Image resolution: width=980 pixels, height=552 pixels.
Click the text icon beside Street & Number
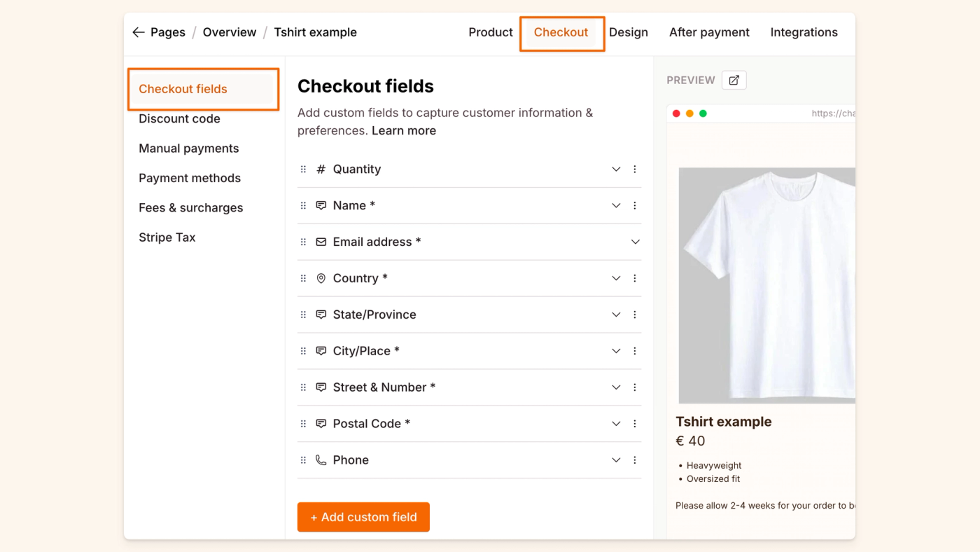(x=321, y=387)
